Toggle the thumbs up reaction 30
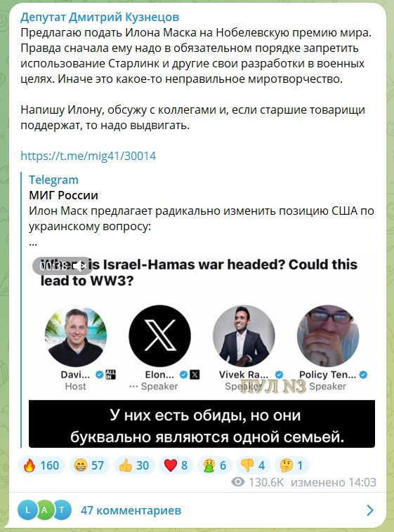 pyautogui.click(x=134, y=465)
